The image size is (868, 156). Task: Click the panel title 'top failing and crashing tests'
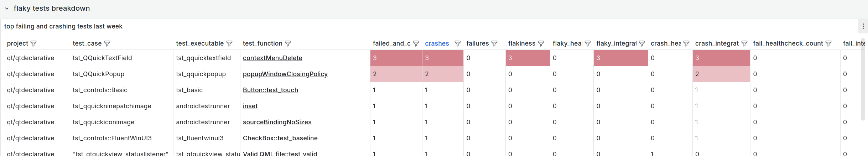(63, 26)
